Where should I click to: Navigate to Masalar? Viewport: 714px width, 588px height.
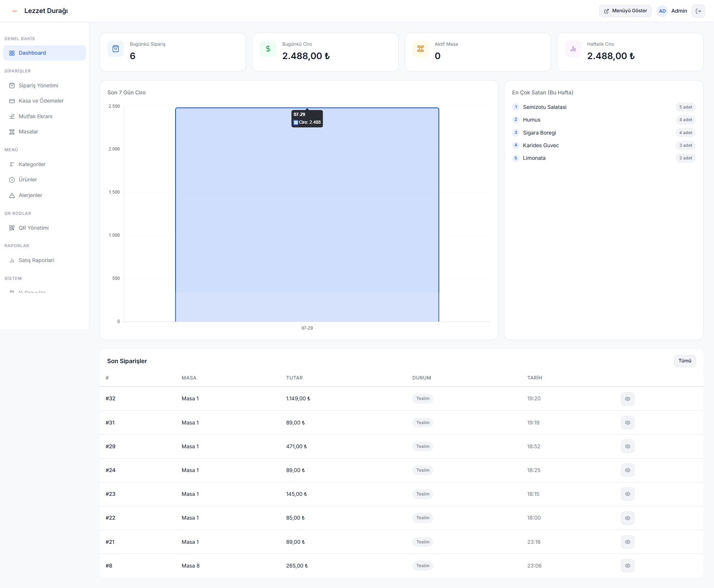(44, 132)
